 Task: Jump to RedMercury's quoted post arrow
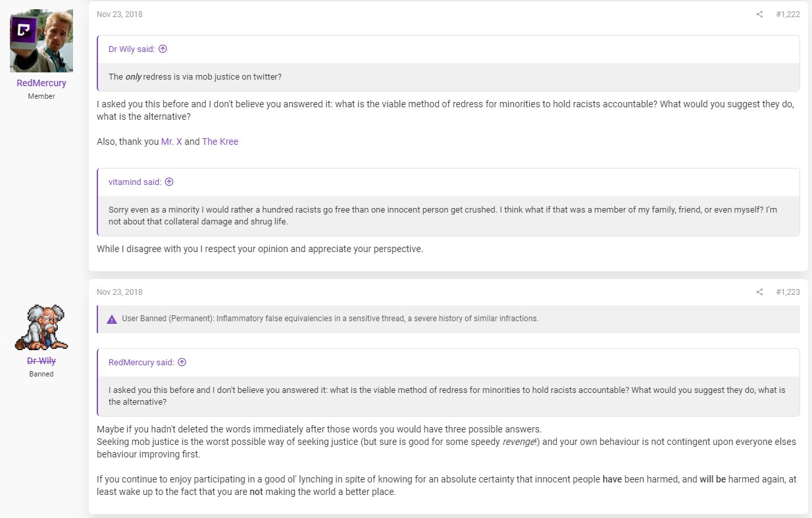pos(182,363)
